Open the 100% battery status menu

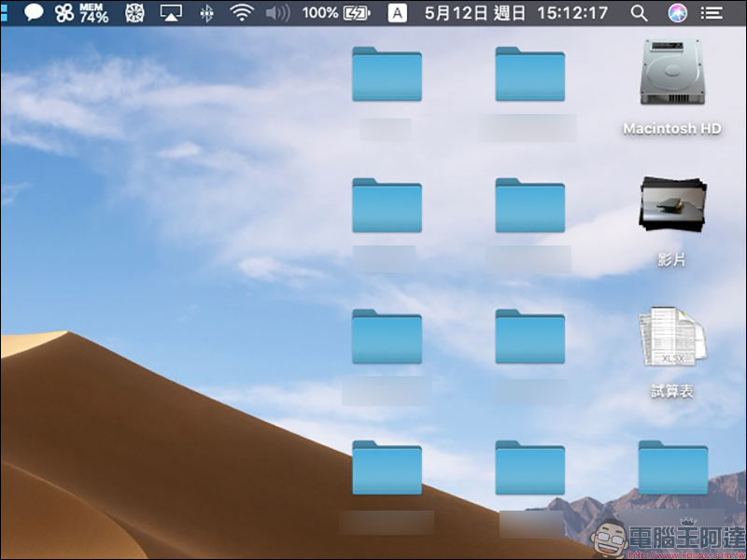point(336,13)
